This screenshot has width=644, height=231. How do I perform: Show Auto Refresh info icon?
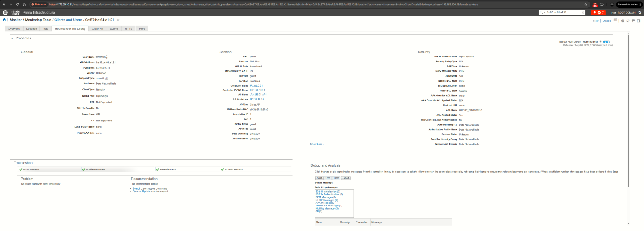pos(600,41)
